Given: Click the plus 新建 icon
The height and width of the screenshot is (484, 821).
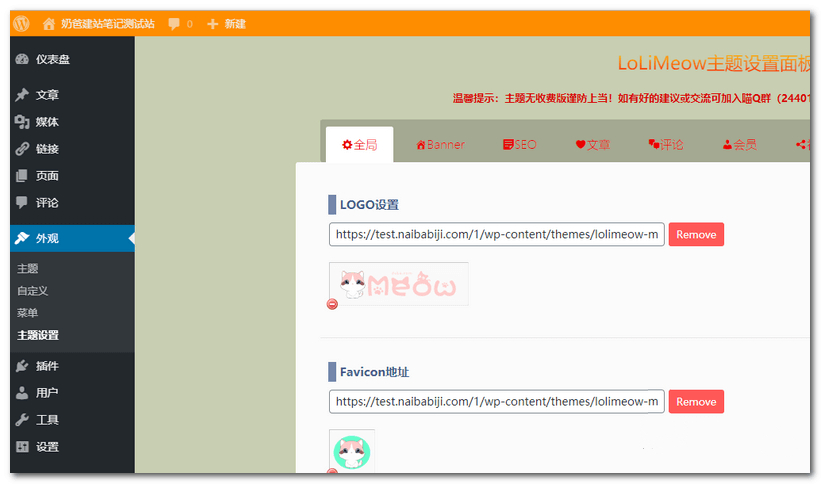Looking at the screenshot, I should coord(212,23).
